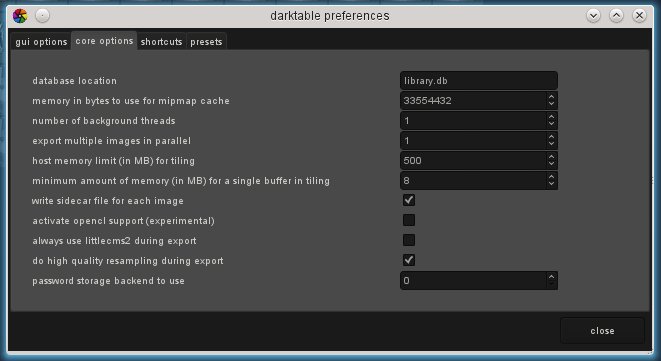Image resolution: width=661 pixels, height=361 pixels.
Task: Click the round window menu button beside logo
Action: [x=43, y=16]
